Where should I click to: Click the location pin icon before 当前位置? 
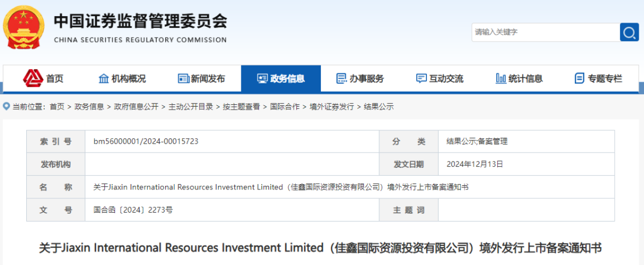(x=6, y=107)
